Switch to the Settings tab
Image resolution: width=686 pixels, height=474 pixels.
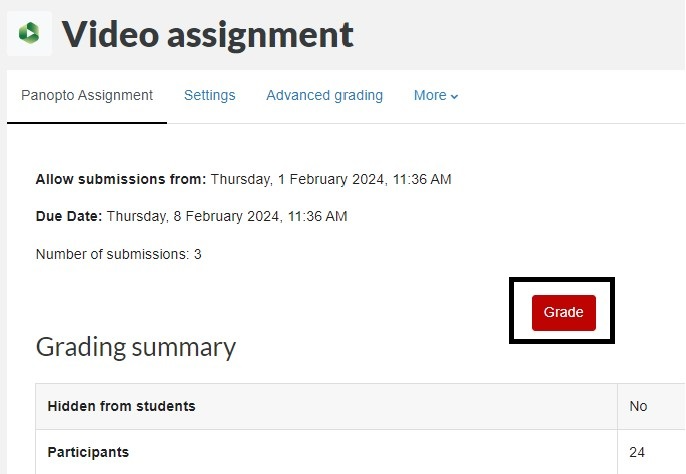[x=210, y=95]
